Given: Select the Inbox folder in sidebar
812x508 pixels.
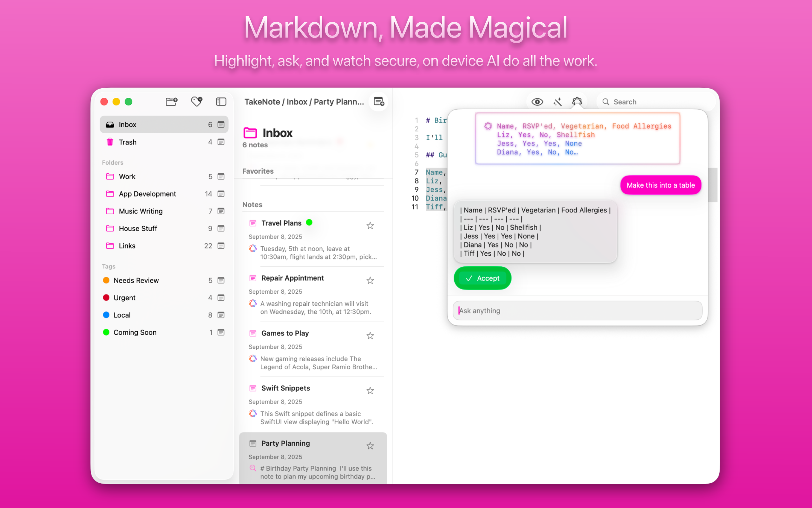Looking at the screenshot, I should (164, 125).
